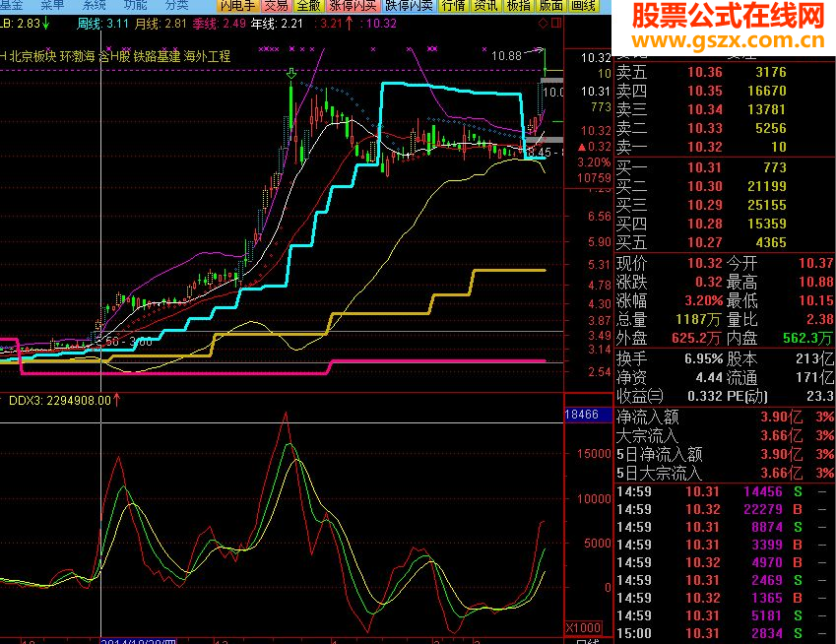Open the 功能 menu
Image resolution: width=836 pixels, height=644 pixels.
135,5
